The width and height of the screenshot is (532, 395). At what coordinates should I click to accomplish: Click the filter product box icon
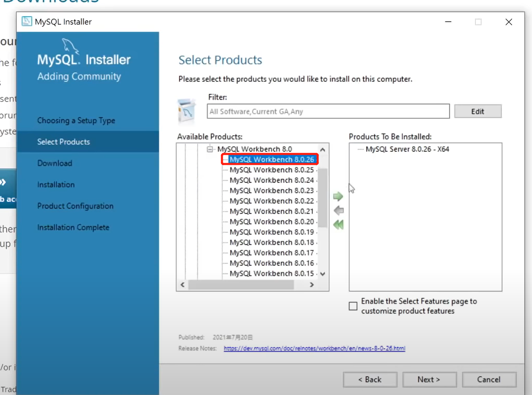[186, 111]
